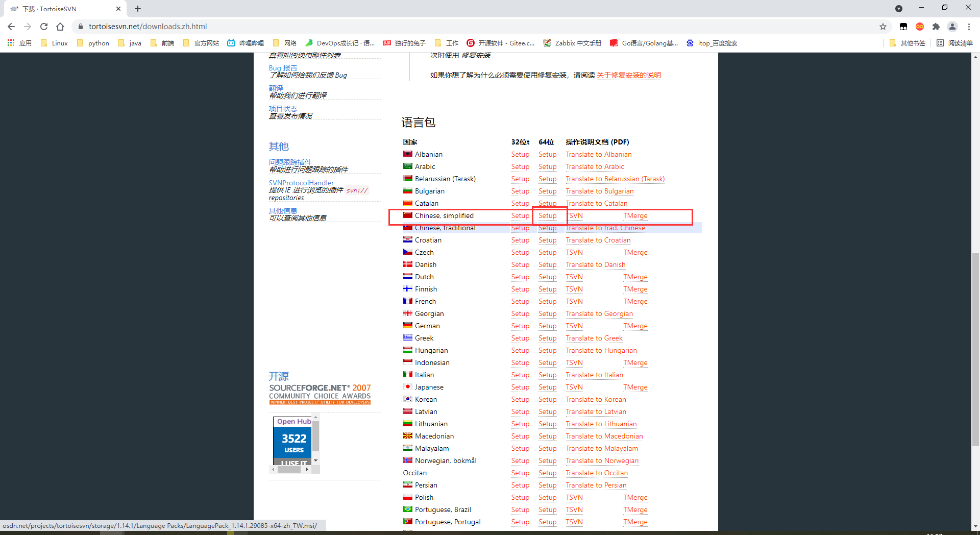Screen dimensions: 980x535
Task: Open the itop_百度搜索 bookmark
Action: tap(712, 43)
